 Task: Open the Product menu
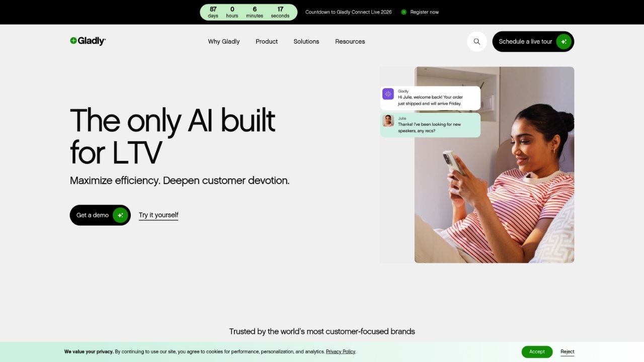tap(267, 42)
